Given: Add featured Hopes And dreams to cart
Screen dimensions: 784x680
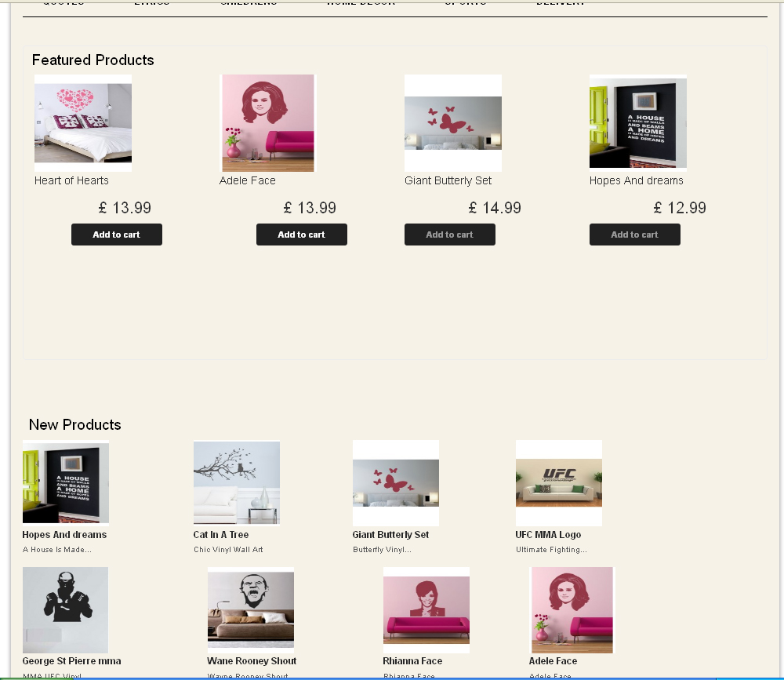Looking at the screenshot, I should pyautogui.click(x=634, y=235).
